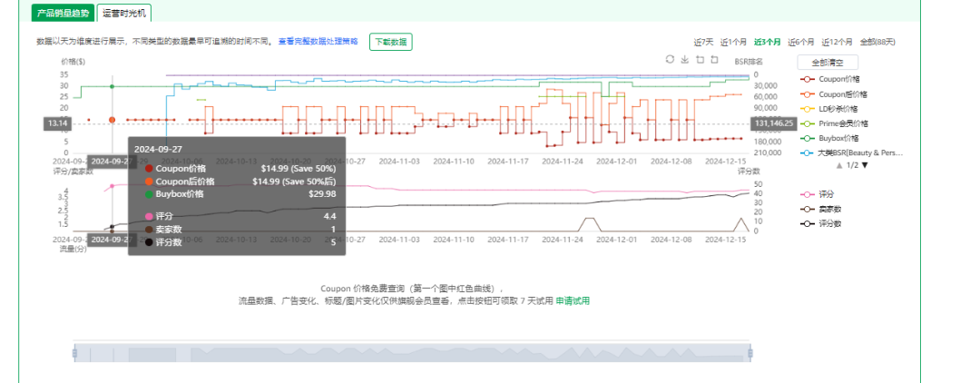Click the zoom reset icon in chart toolbox
Viewport: 980px width, 383px height.
coord(714,59)
